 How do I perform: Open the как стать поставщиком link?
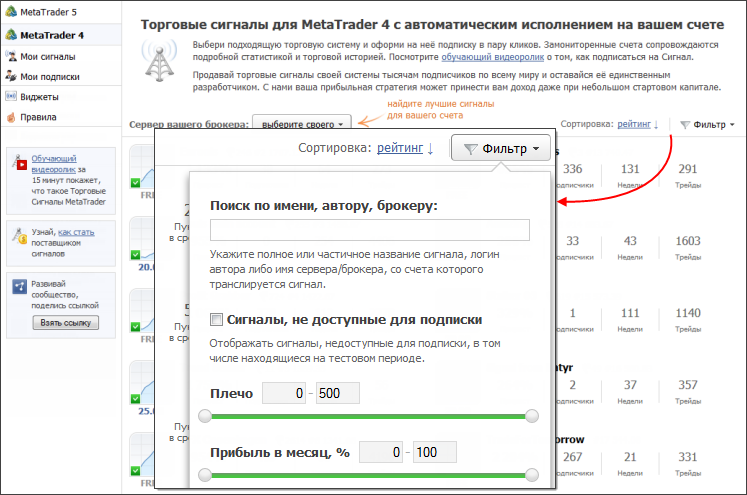coord(76,232)
